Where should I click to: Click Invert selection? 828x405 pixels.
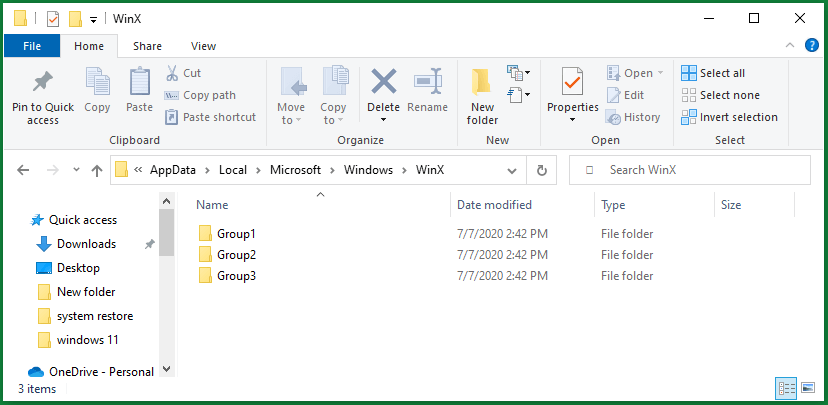tap(729, 117)
